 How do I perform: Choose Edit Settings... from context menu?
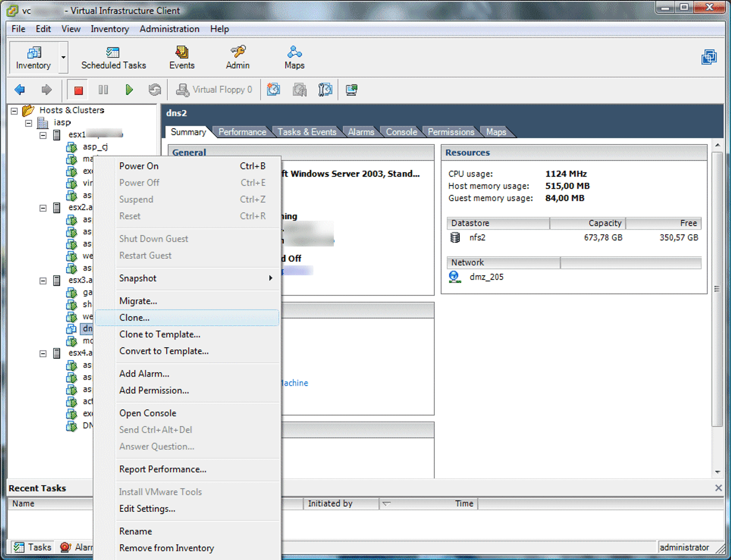[x=187, y=509]
